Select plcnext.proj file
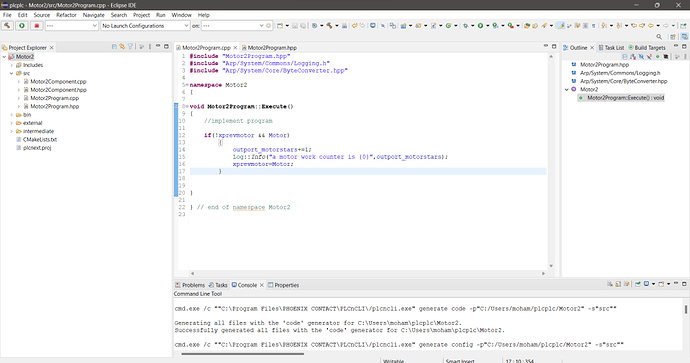This screenshot has width=690, height=363. tap(33, 148)
